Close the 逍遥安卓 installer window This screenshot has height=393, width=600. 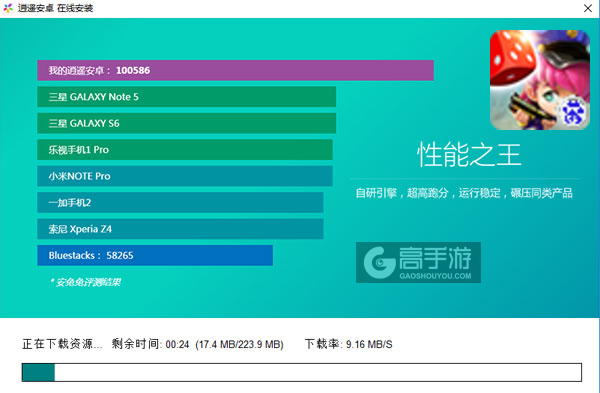pyautogui.click(x=588, y=8)
